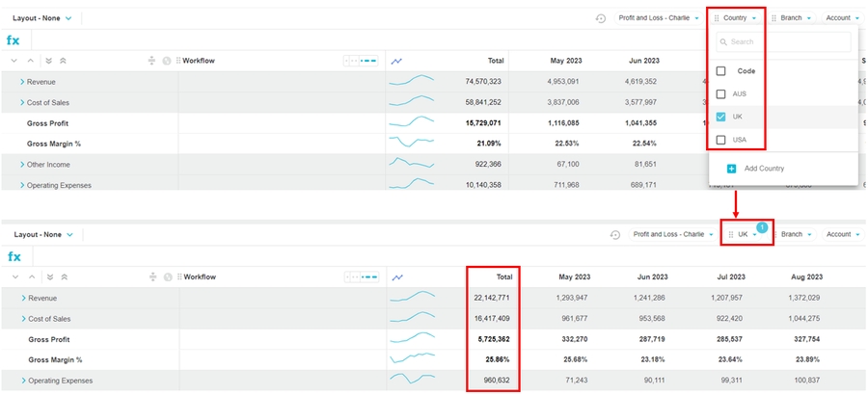
Task: Click the sparkline trend icon in top header
Action: click(396, 61)
